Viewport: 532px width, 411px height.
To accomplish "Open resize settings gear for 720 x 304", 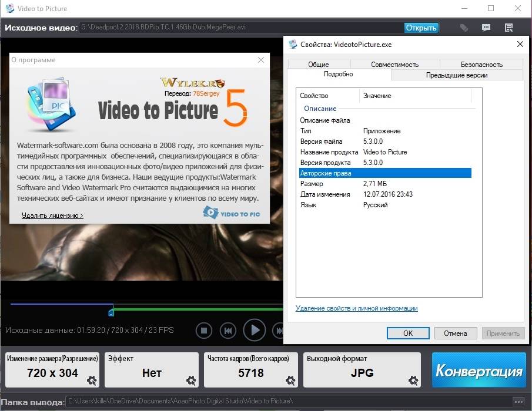I will click(92, 380).
